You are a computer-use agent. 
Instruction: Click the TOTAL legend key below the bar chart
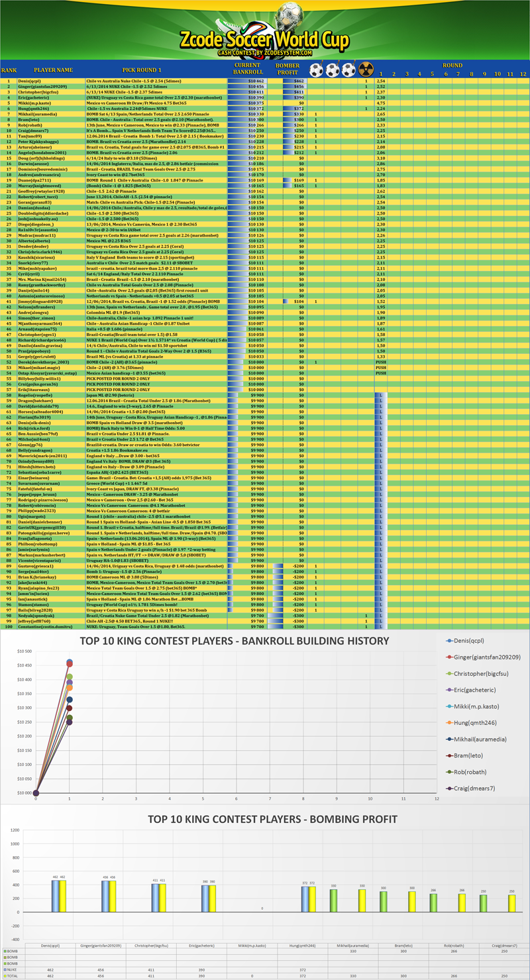[x=12, y=977]
